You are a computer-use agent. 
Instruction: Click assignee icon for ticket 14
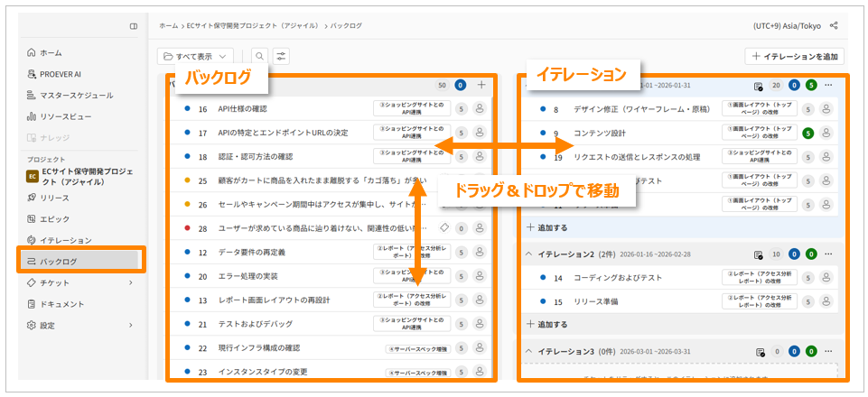[x=826, y=279]
